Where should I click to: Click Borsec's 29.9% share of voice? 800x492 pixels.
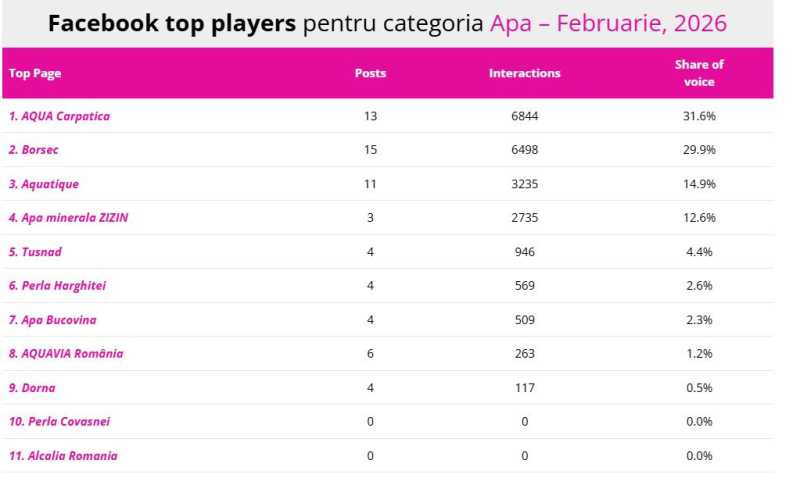[x=699, y=150]
